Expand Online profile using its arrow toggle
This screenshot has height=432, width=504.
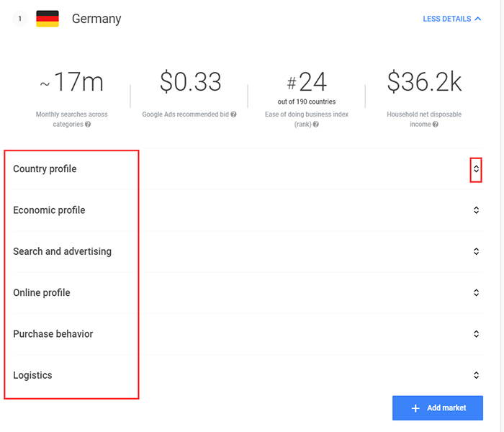(x=476, y=292)
